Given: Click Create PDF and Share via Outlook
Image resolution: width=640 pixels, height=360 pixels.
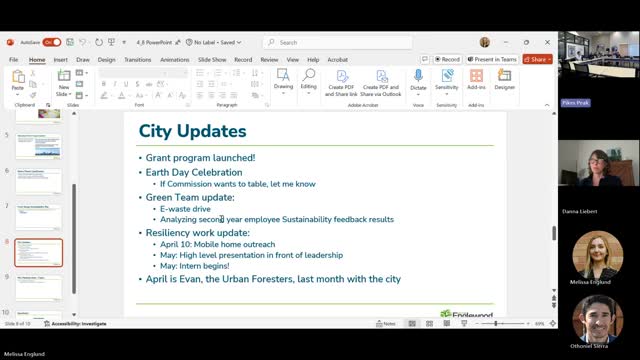Looking at the screenshot, I should [381, 83].
